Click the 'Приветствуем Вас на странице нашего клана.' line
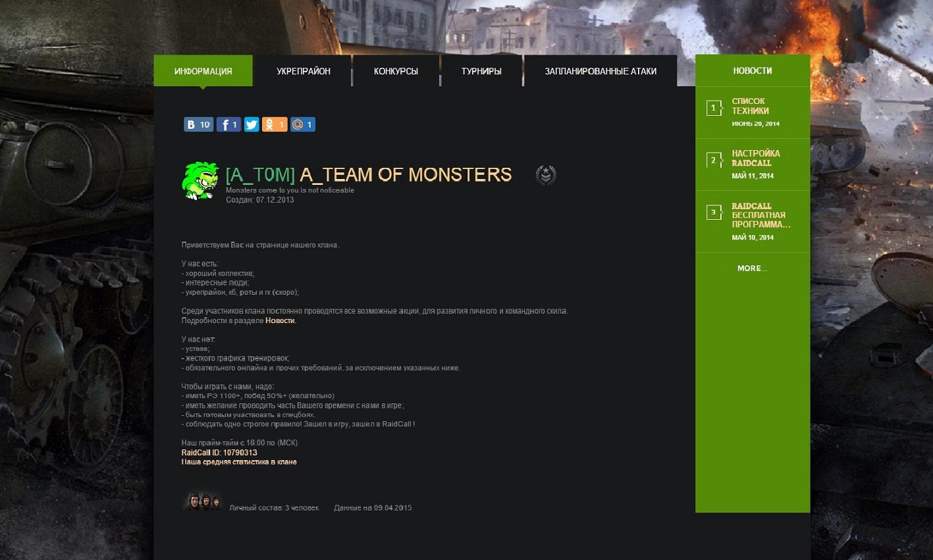This screenshot has width=933, height=560. [x=261, y=245]
